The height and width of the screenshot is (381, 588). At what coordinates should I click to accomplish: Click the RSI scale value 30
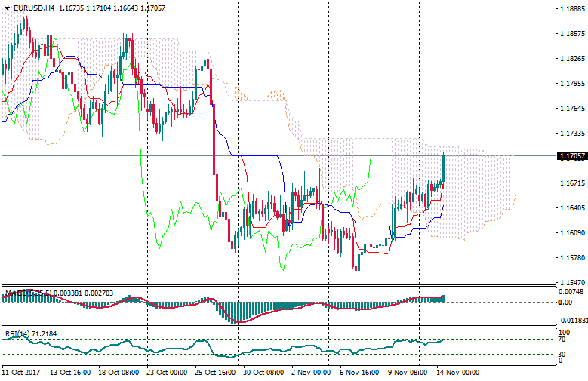click(562, 352)
